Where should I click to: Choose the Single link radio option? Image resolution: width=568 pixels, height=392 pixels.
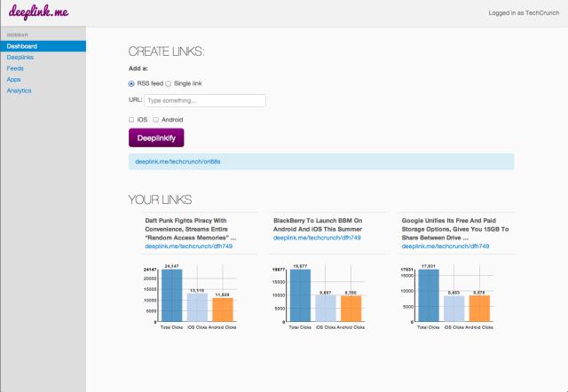point(168,83)
